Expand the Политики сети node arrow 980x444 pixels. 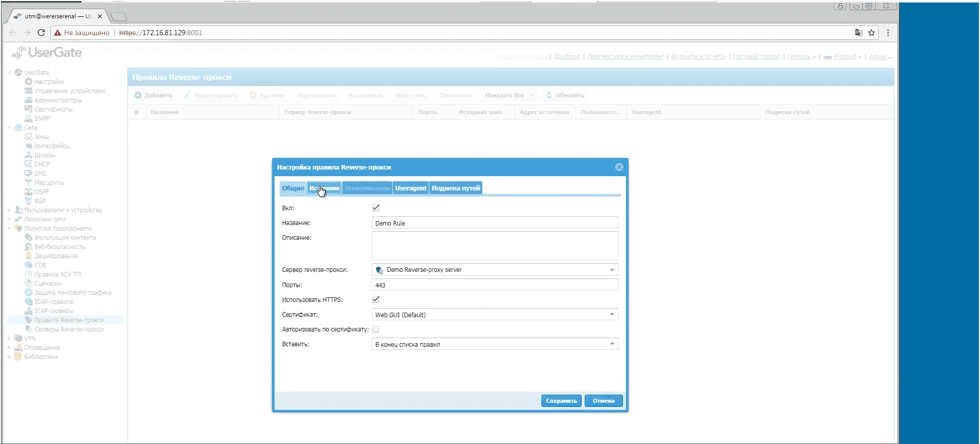click(x=9, y=219)
